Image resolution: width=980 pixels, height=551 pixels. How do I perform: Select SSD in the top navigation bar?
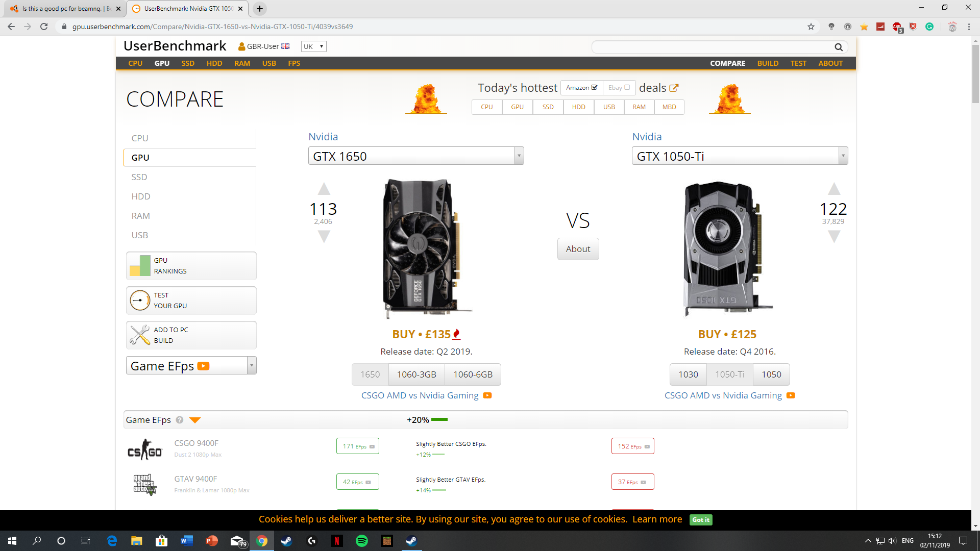click(188, 63)
